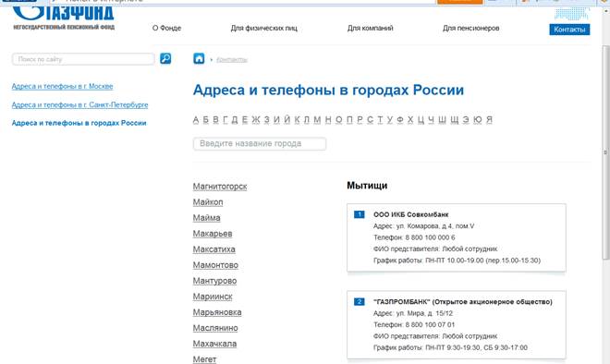The image size is (610, 364).
Task: Open 'Адреса и телефоны в городах России' sidebar link
Action: pyautogui.click(x=79, y=123)
